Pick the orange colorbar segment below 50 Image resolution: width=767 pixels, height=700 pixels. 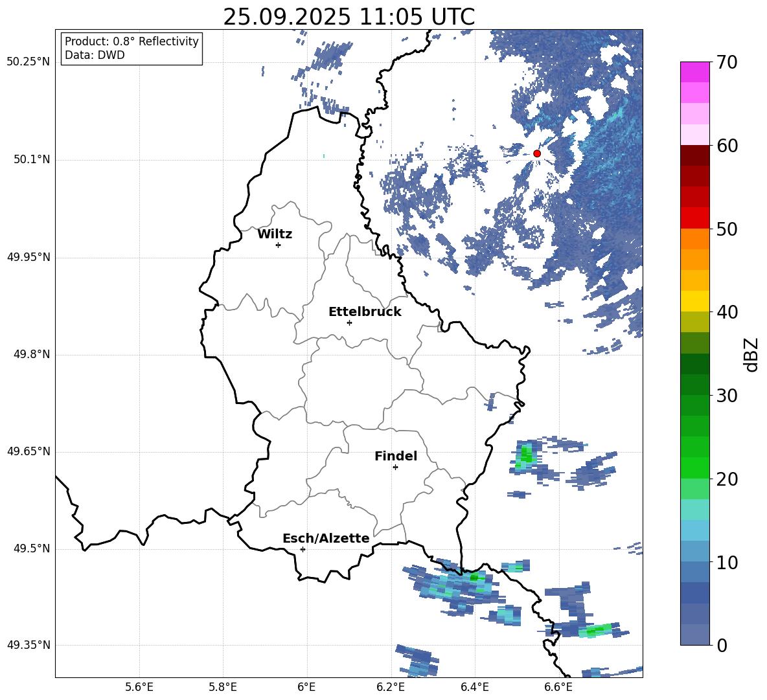pos(694,239)
